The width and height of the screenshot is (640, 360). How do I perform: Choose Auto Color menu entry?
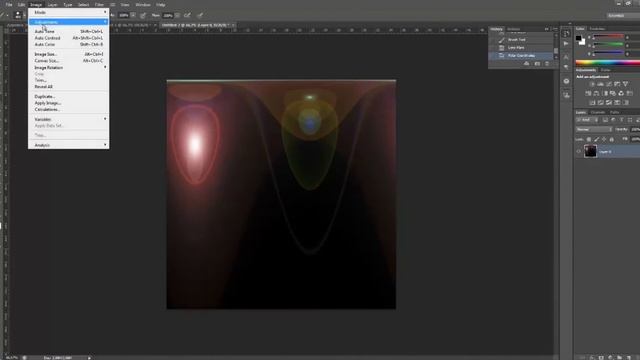click(69, 44)
